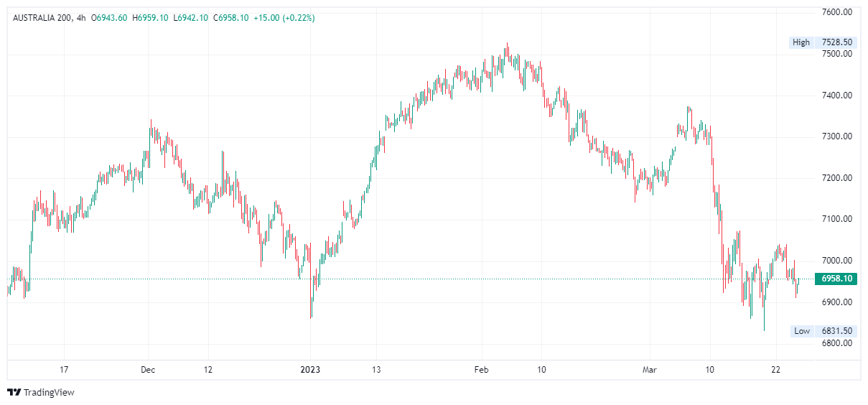
Task: Click the 17 date label on time axis
Action: click(x=64, y=370)
